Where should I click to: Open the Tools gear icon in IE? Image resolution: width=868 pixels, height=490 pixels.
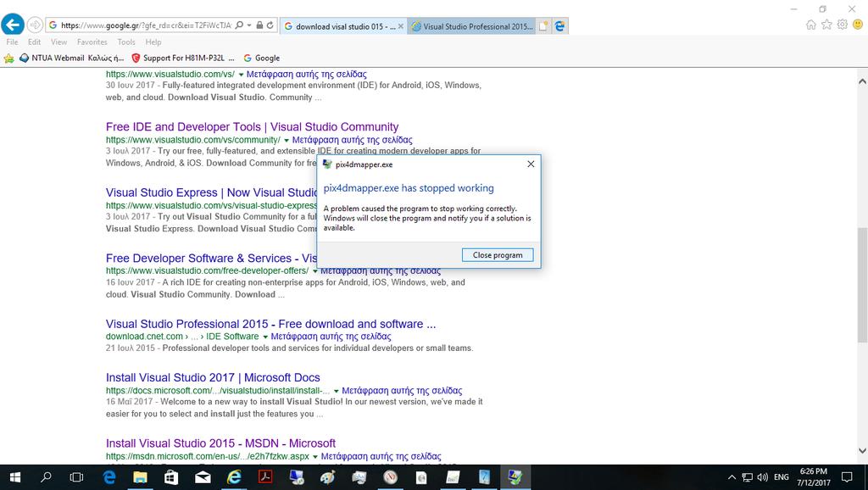pyautogui.click(x=842, y=25)
